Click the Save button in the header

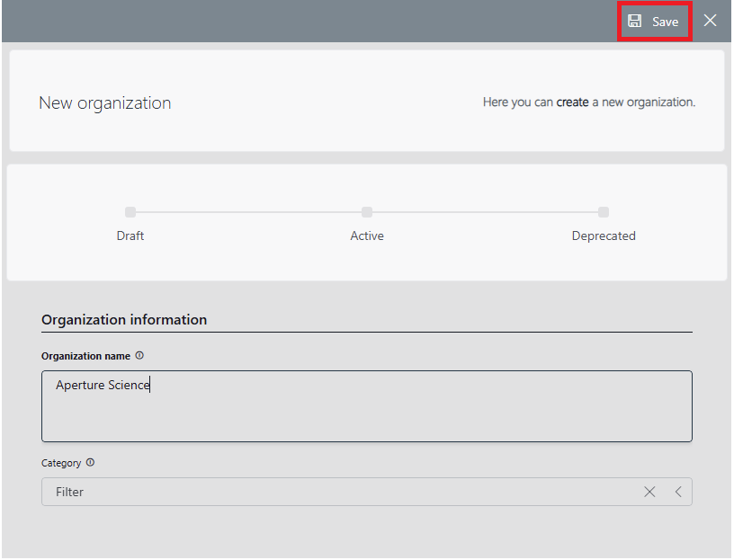click(x=654, y=21)
